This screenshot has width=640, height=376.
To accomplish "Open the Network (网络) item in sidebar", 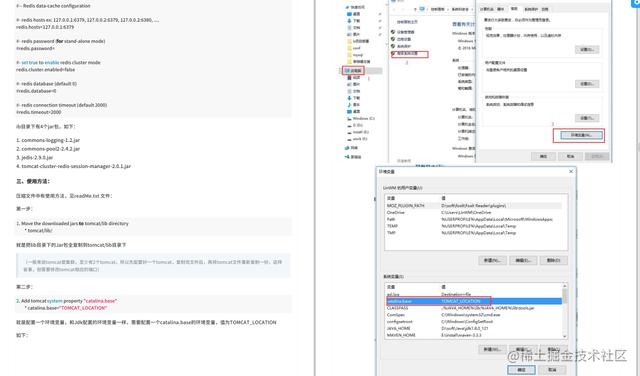I will coord(352,148).
